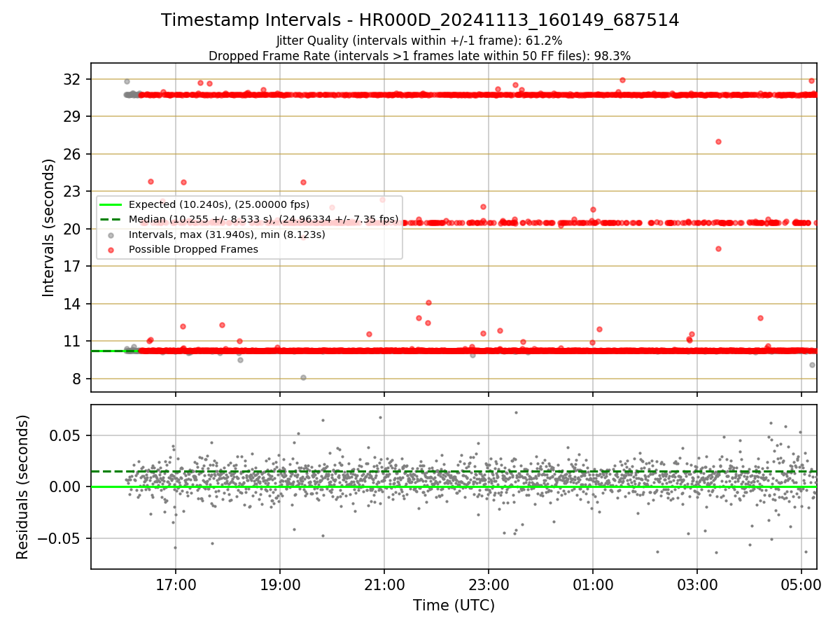
Task: Click the solid green line sample in legend
Action: [111, 204]
